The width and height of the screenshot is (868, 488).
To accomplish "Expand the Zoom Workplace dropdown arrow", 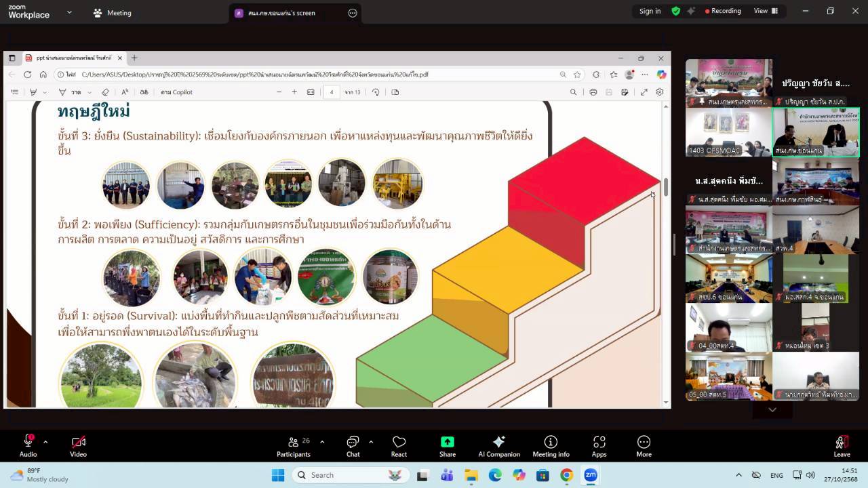I will 69,13.
